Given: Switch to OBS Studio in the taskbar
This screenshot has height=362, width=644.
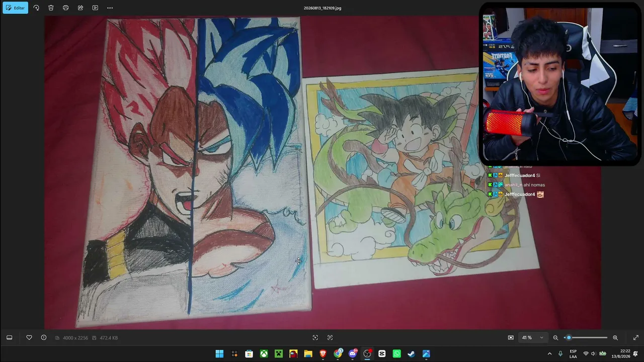Looking at the screenshot, I should click(367, 354).
